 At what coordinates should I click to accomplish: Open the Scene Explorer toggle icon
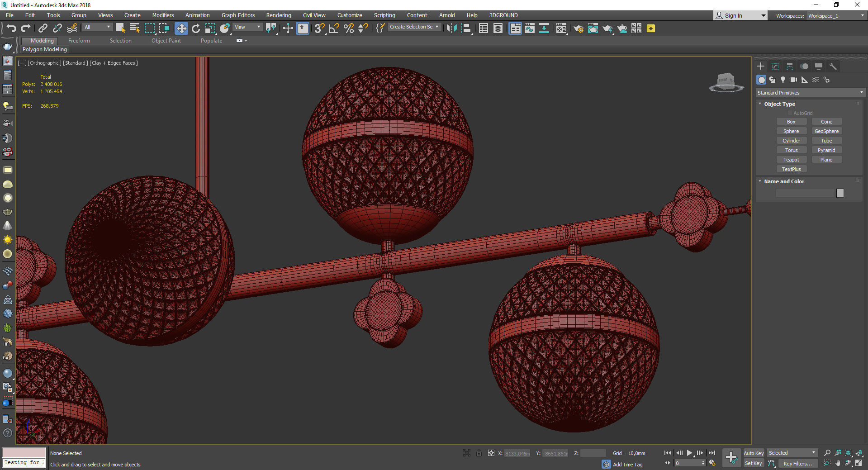484,28
